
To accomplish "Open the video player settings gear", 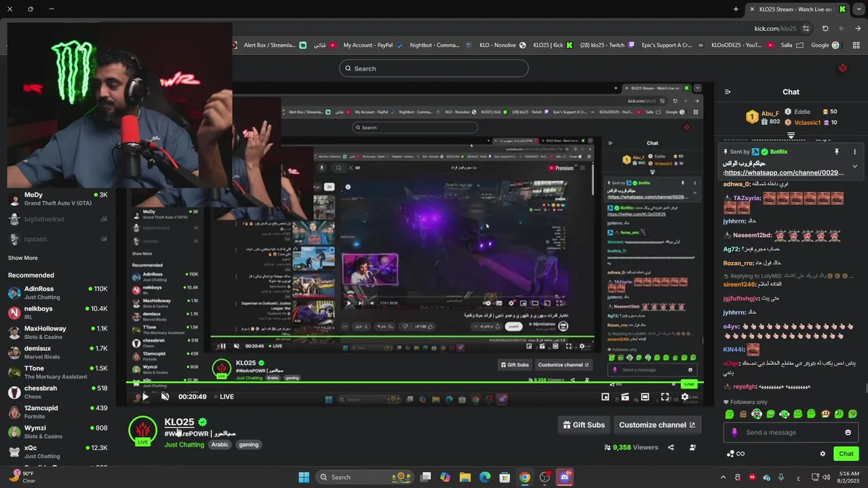I will pos(685,396).
